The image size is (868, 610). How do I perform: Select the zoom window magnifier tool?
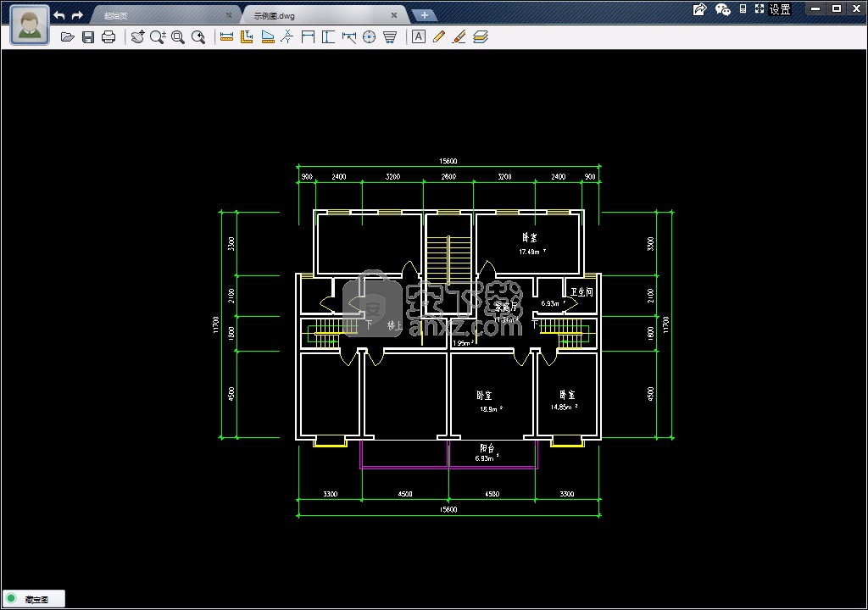tap(178, 37)
